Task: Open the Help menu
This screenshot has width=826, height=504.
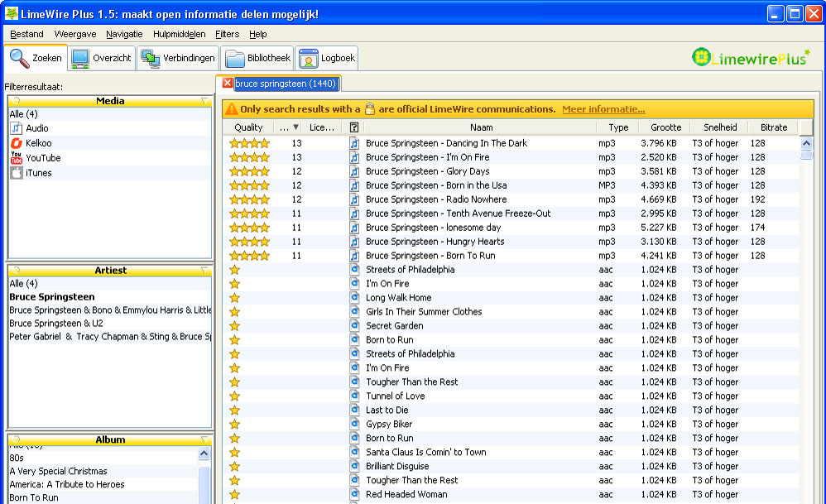Action: (258, 34)
